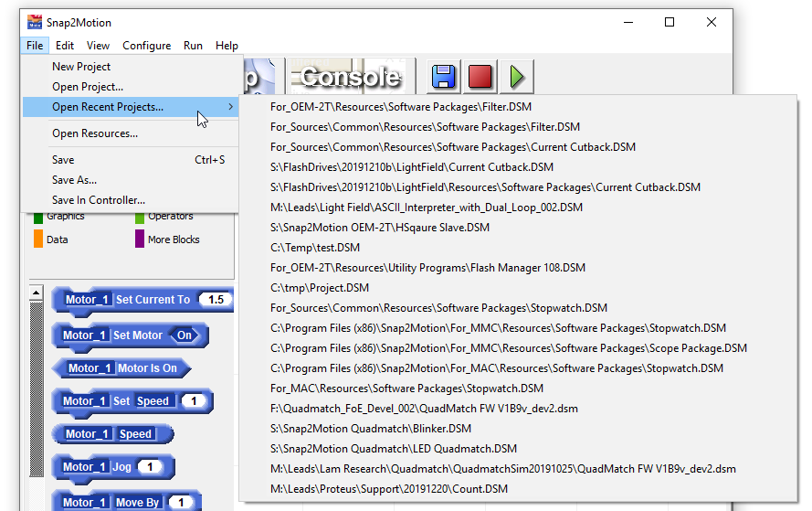Viewport: 812px width, 511px height.
Task: Open the File menu
Action: [35, 46]
